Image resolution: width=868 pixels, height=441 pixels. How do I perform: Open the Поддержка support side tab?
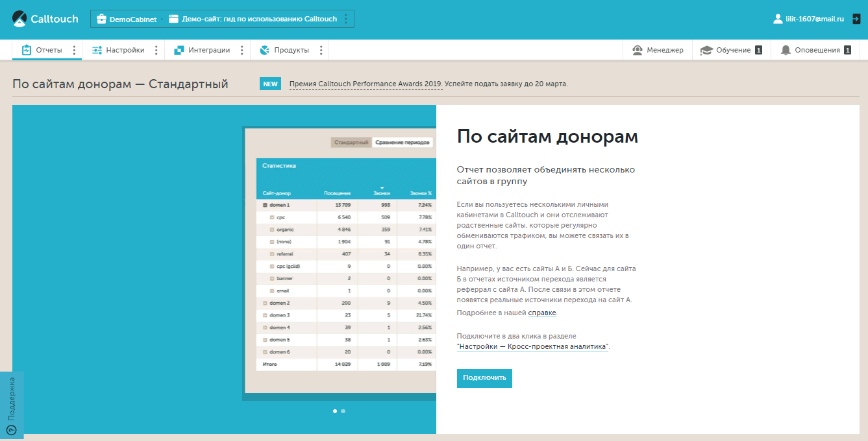coord(11,405)
